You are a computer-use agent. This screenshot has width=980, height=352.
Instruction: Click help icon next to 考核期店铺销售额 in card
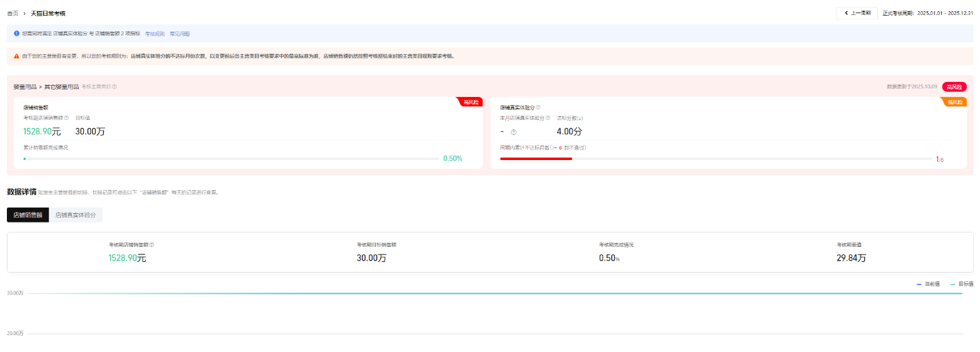66,118
